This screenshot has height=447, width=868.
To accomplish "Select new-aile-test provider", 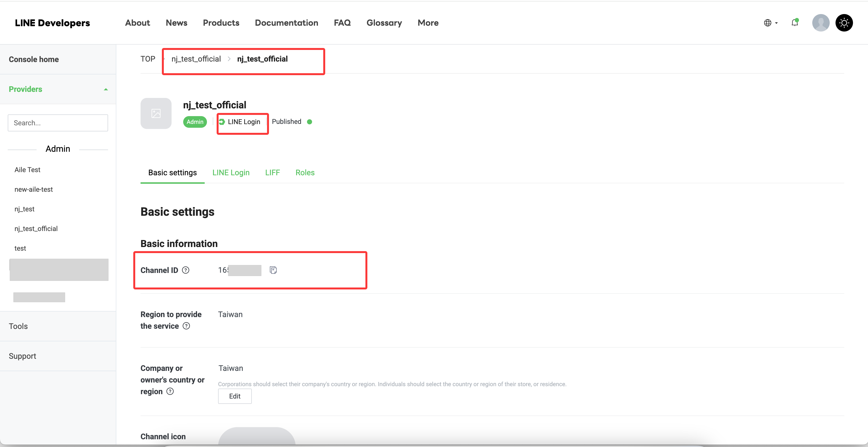I will 34,190.
